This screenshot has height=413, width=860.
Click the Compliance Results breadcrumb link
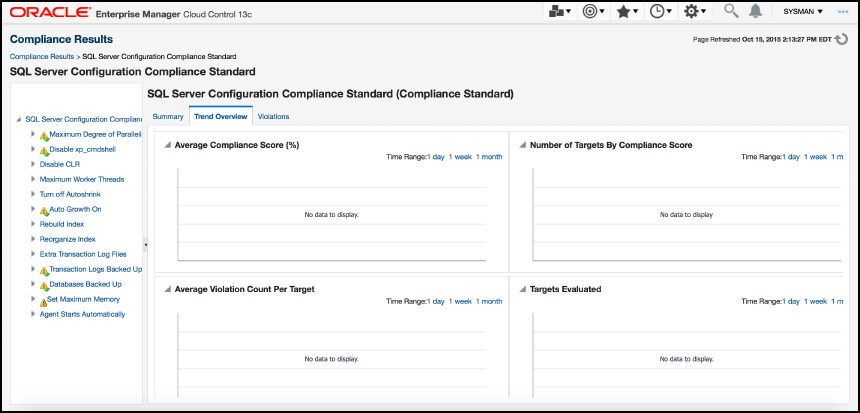tap(42, 56)
